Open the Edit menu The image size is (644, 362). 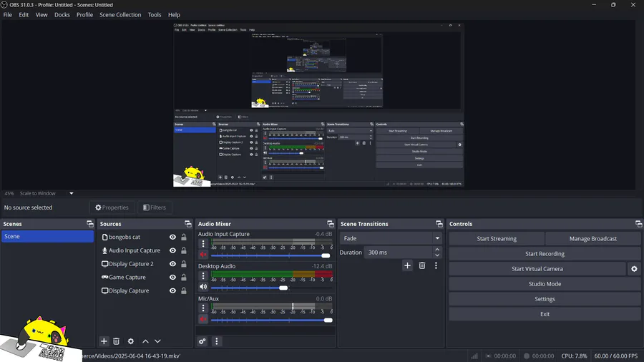click(24, 15)
